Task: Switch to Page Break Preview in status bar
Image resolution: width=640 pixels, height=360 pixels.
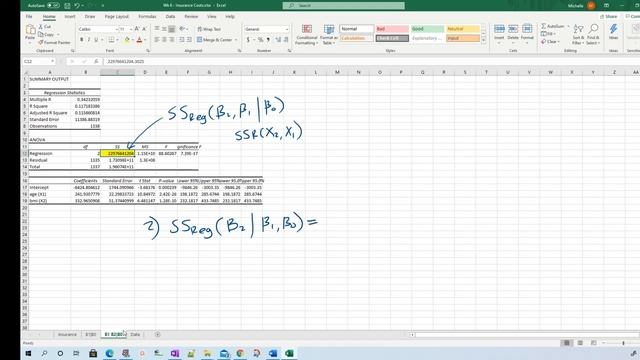Action: (593, 343)
